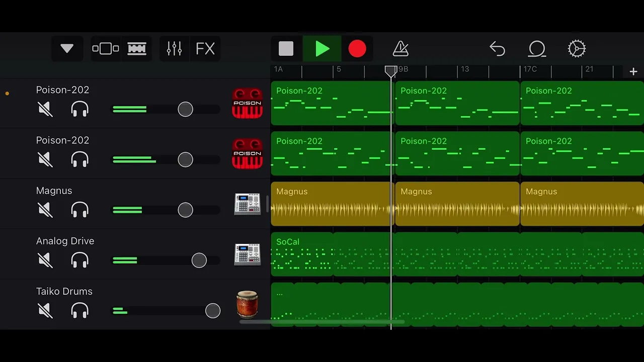Open the track controls mixer
Image resolution: width=644 pixels, height=362 pixels.
[174, 49]
